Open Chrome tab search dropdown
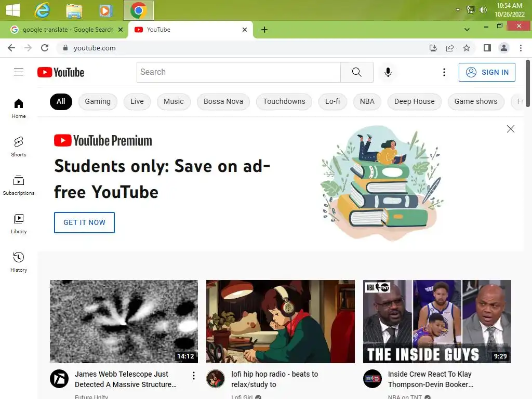Image resolution: width=532 pixels, height=399 pixels. (467, 30)
